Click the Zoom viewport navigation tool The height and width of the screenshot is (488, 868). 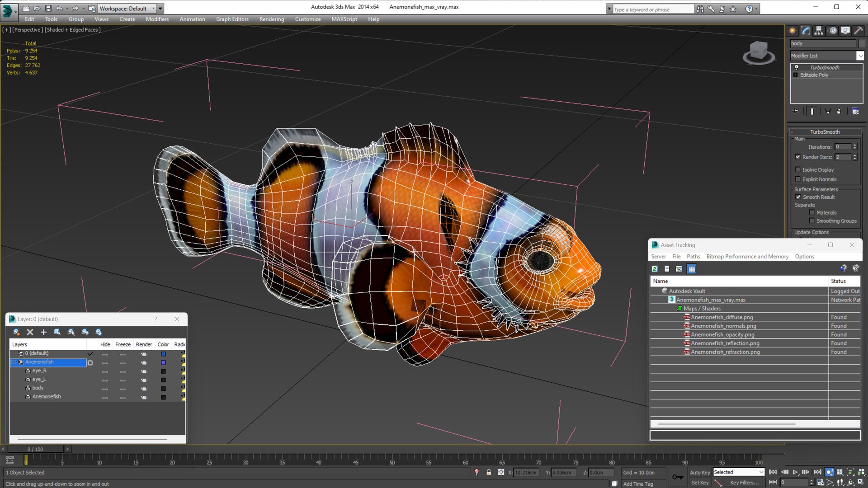(x=830, y=472)
